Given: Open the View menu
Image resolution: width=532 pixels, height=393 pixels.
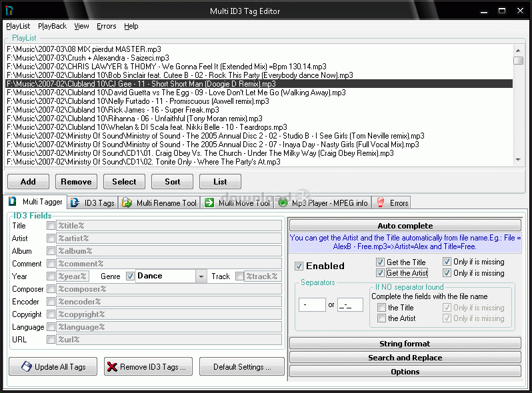Looking at the screenshot, I should [81, 26].
